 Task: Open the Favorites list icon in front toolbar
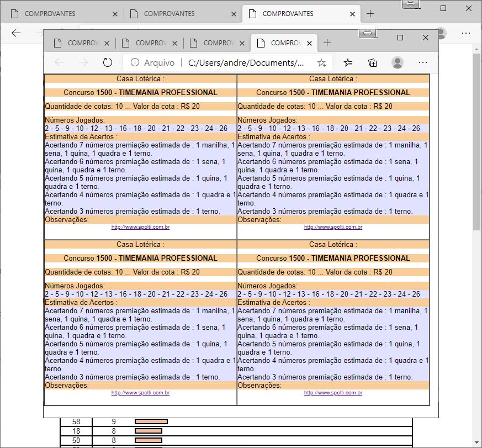coord(348,62)
